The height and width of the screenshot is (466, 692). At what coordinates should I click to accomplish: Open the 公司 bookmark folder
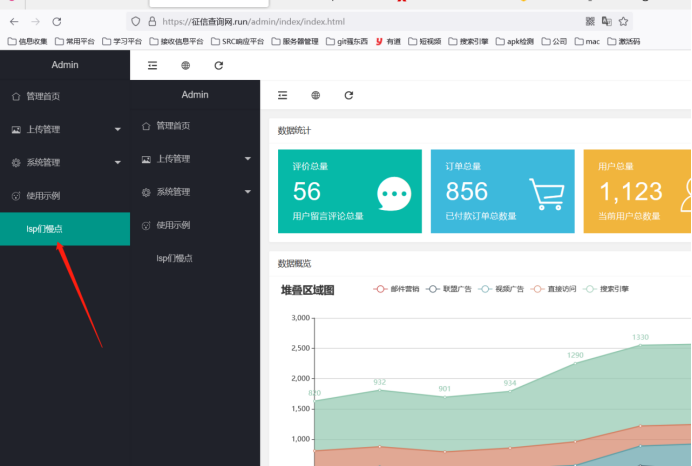[554, 41]
